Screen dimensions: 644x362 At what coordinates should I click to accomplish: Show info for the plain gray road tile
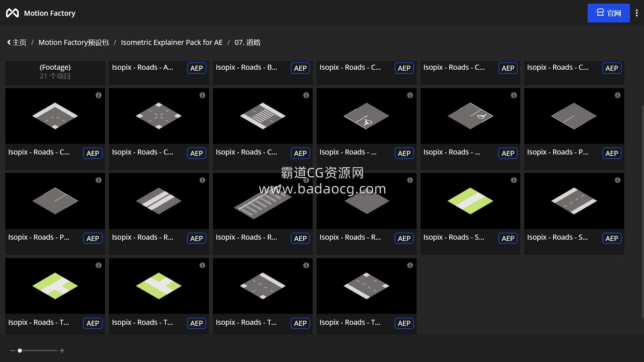[410, 180]
